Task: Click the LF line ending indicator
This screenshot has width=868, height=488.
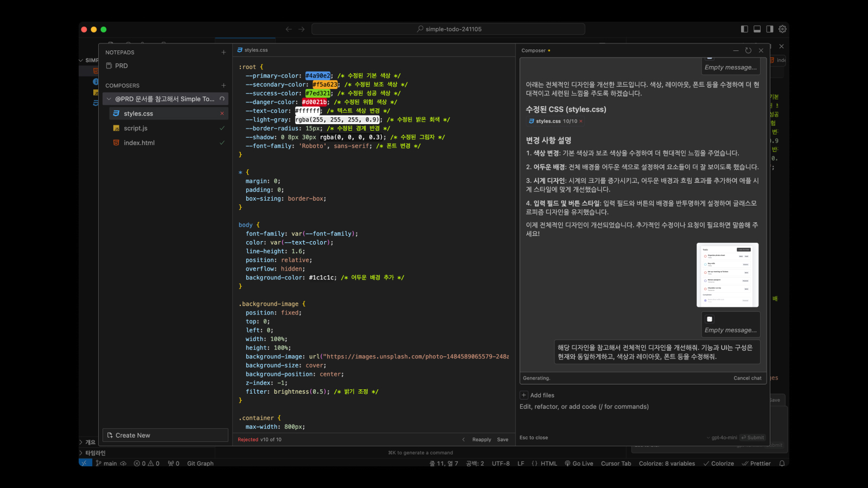Action: (x=521, y=464)
